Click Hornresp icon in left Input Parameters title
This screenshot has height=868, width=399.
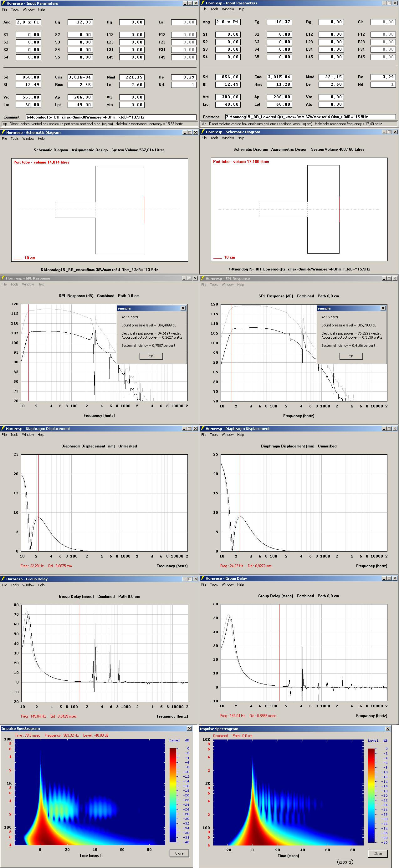[x=3, y=3]
